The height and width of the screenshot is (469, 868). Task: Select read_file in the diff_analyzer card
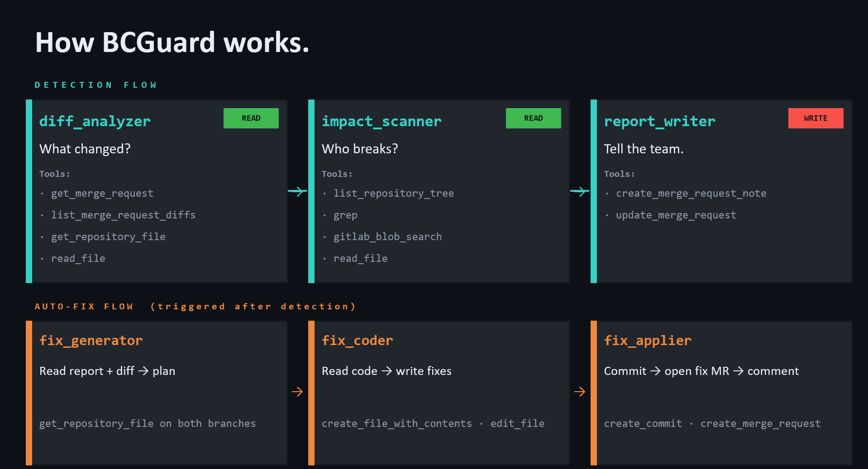(78, 259)
